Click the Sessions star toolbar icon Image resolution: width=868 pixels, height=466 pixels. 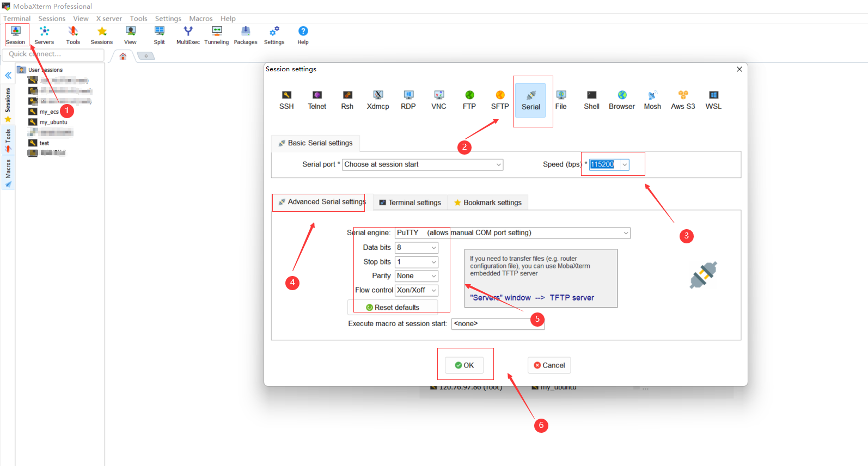[x=102, y=35]
